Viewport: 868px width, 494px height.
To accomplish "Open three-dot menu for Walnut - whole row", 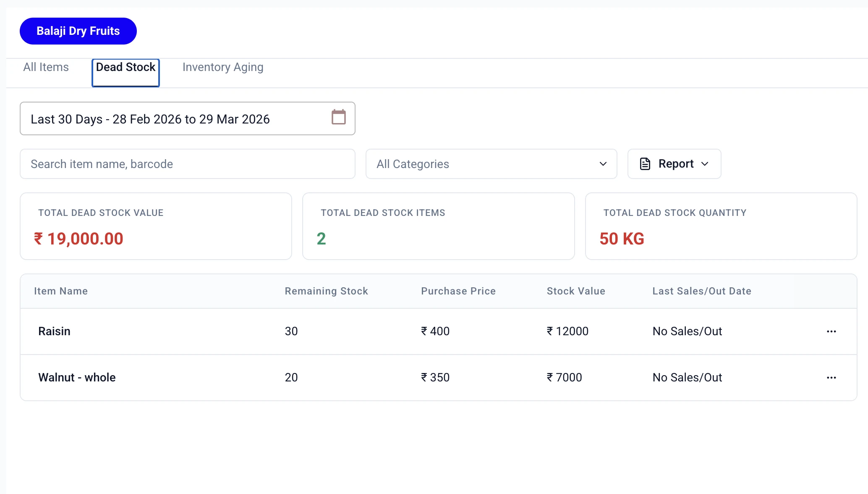I will click(x=831, y=378).
